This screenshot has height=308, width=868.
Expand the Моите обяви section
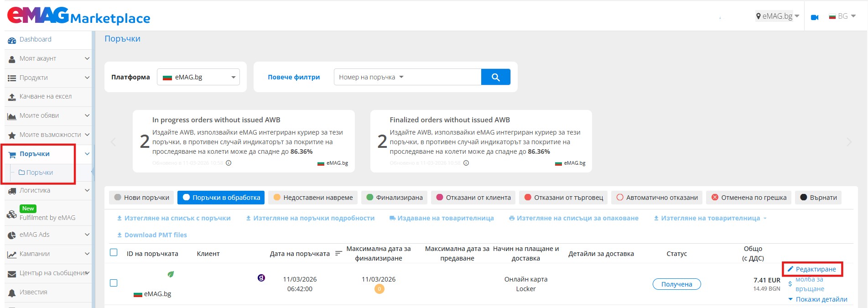(x=48, y=116)
